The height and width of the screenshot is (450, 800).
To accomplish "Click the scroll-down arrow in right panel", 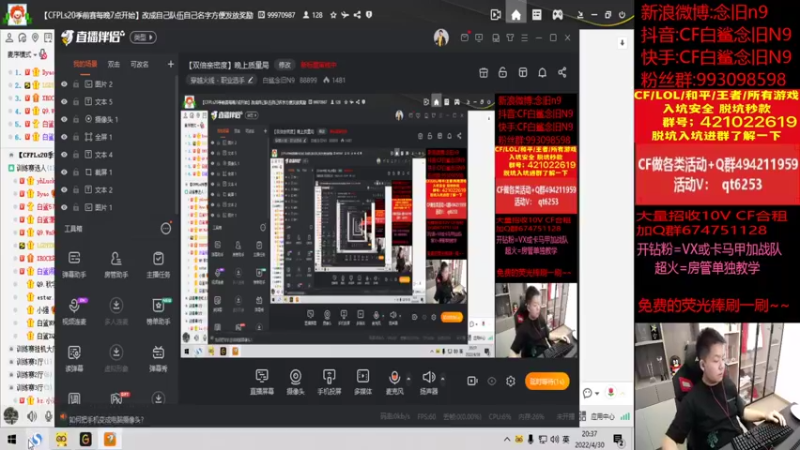I will 622,43.
